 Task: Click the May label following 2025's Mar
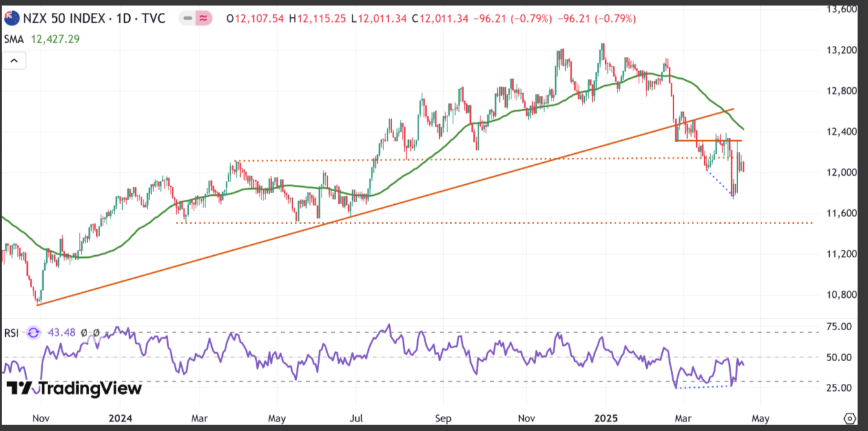click(761, 418)
